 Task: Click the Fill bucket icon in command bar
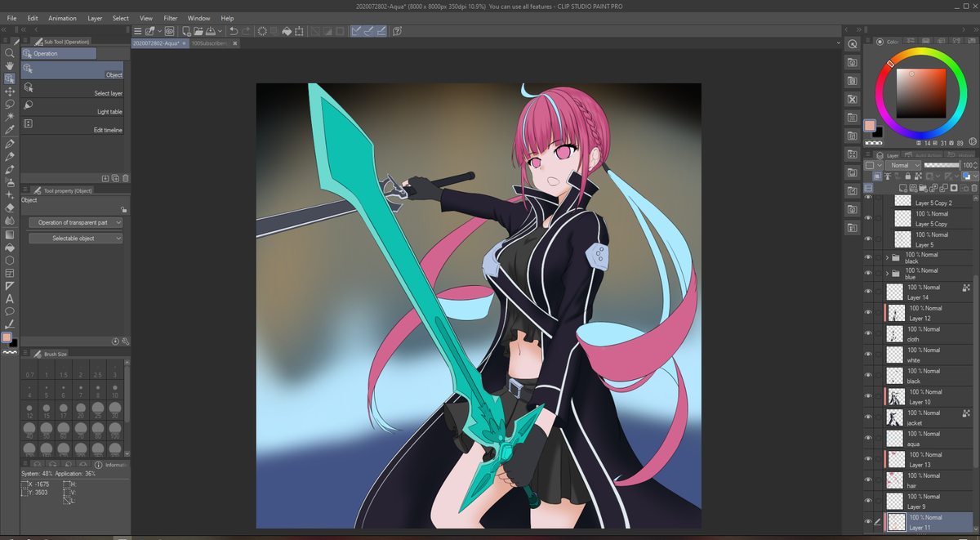point(287,31)
